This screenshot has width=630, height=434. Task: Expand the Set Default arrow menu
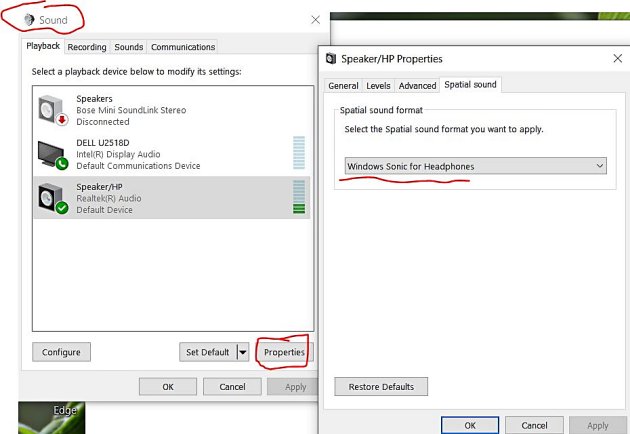(x=243, y=352)
